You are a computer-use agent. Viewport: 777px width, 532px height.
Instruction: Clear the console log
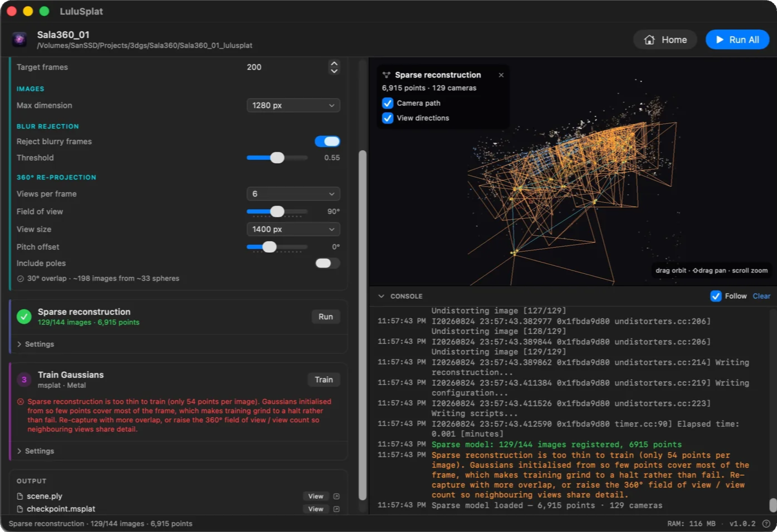point(761,296)
